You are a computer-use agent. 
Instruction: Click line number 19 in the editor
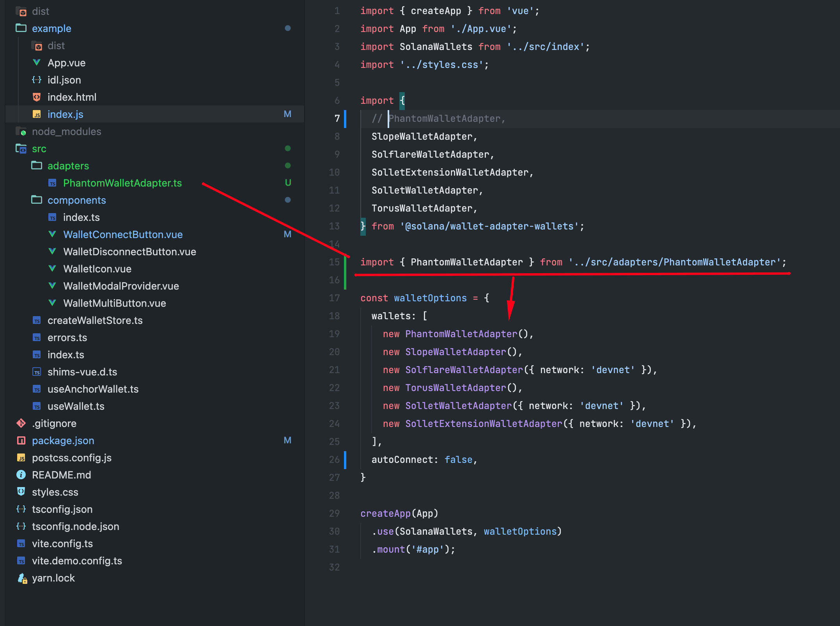334,334
